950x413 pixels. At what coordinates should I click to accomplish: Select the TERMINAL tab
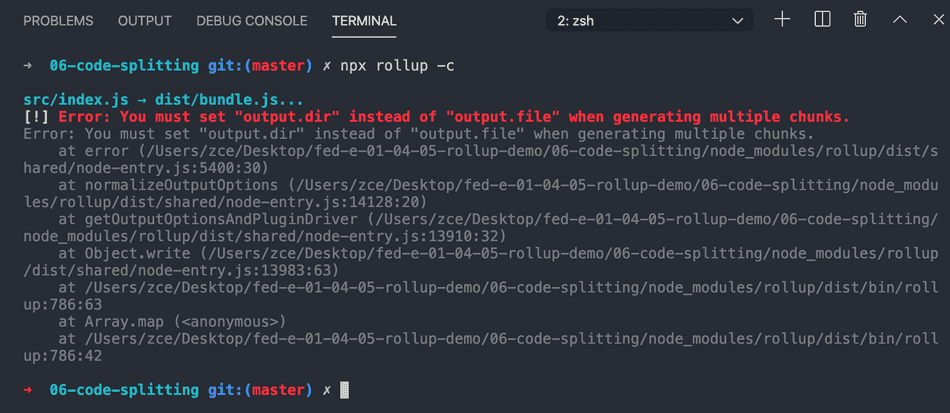[364, 21]
